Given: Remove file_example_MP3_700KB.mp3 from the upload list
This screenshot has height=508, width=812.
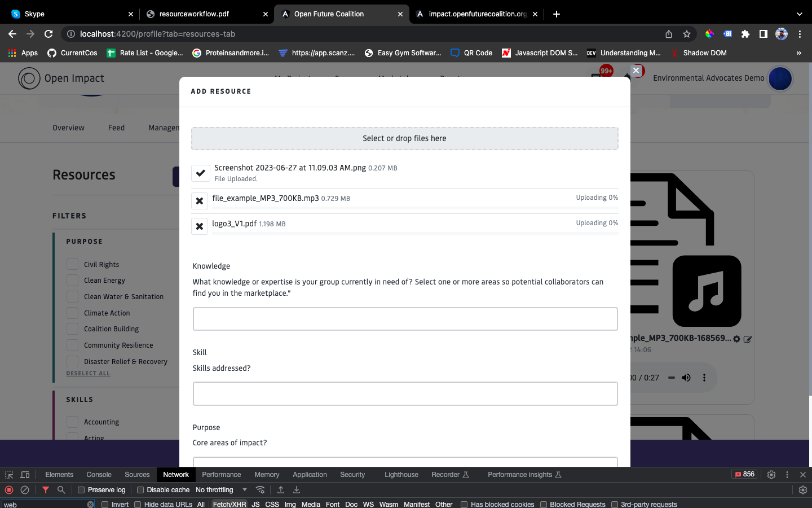Looking at the screenshot, I should (200, 201).
